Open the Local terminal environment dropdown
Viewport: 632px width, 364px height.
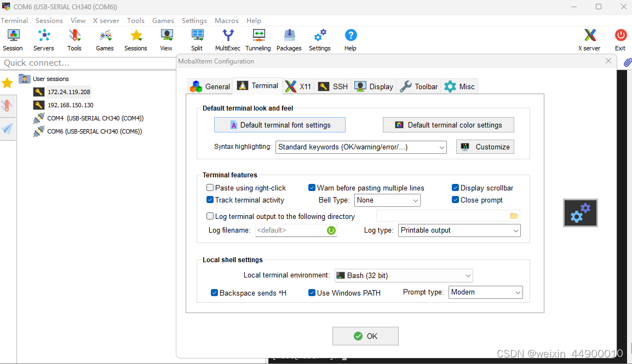click(404, 275)
